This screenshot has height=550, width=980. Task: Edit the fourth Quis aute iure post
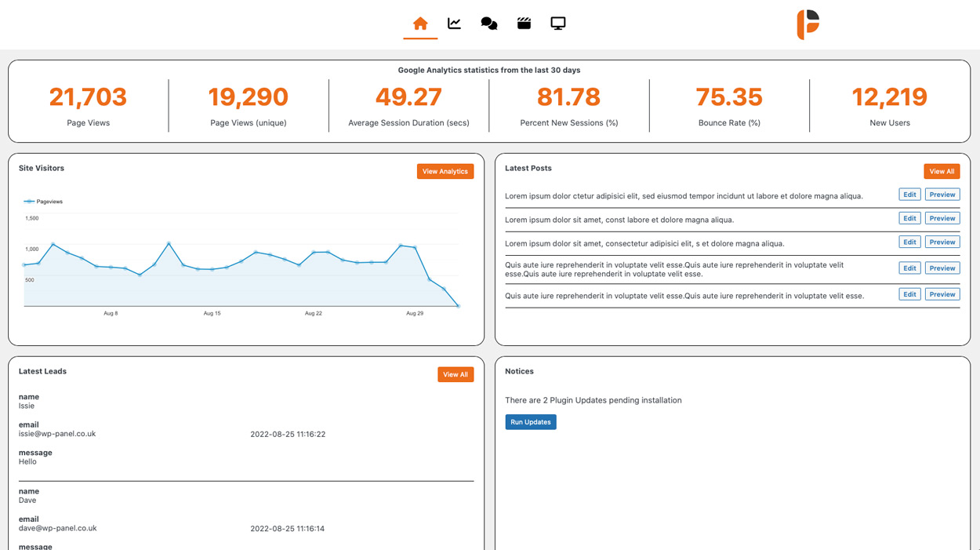coord(909,268)
